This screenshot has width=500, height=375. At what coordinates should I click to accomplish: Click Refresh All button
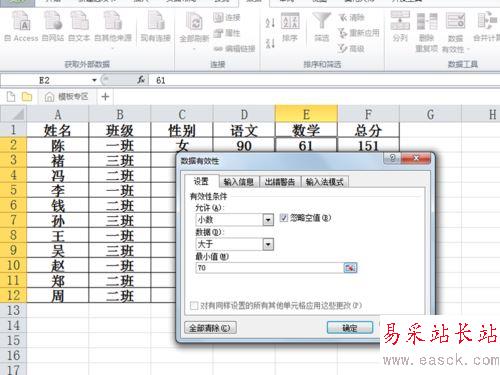(194, 30)
